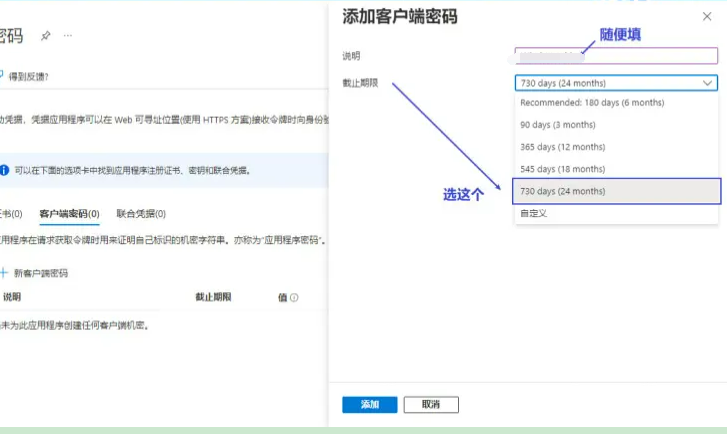Open the more options ellipsis menu
The image size is (727, 434).
point(68,36)
